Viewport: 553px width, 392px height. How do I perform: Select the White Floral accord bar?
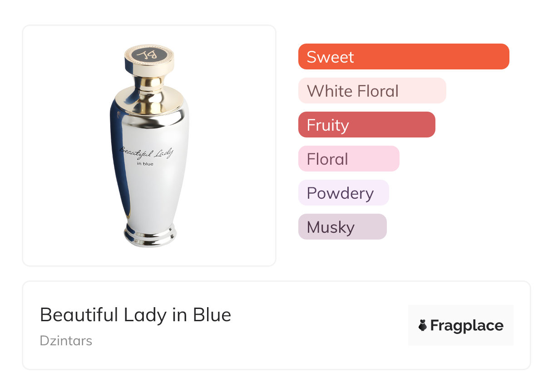click(372, 91)
